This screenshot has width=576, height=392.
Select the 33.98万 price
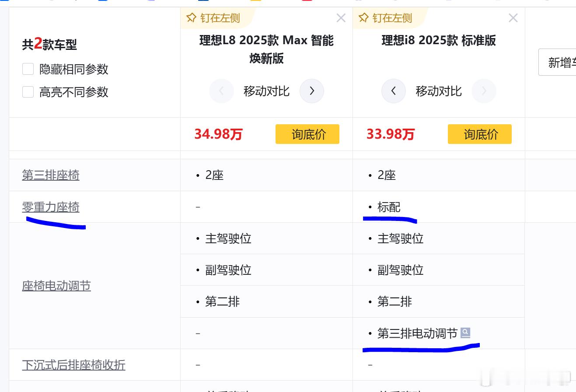coord(391,134)
